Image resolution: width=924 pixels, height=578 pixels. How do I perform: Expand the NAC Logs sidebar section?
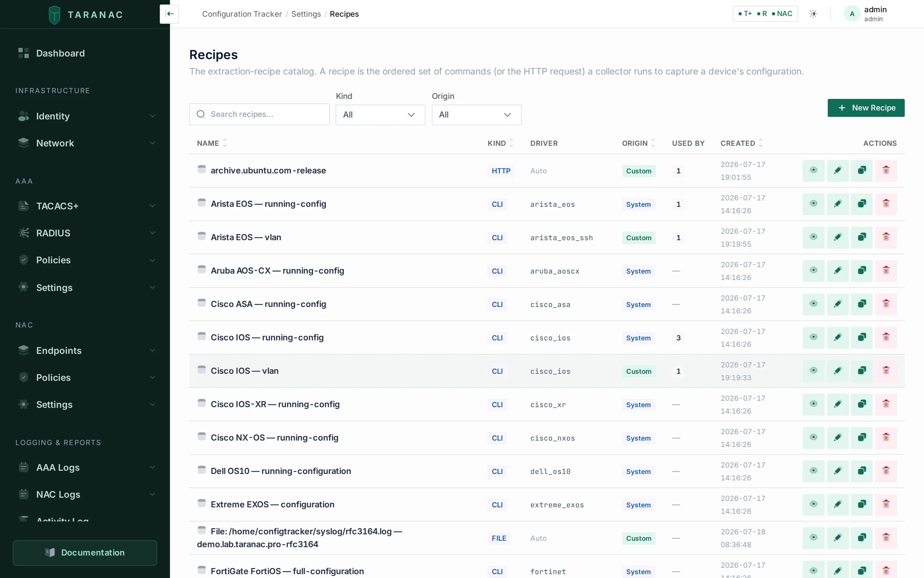pos(86,494)
